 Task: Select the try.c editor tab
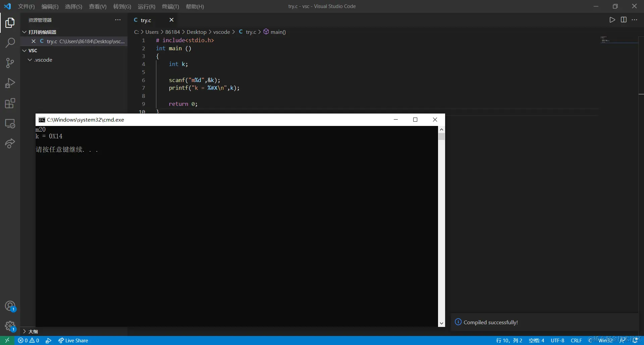(x=153, y=20)
